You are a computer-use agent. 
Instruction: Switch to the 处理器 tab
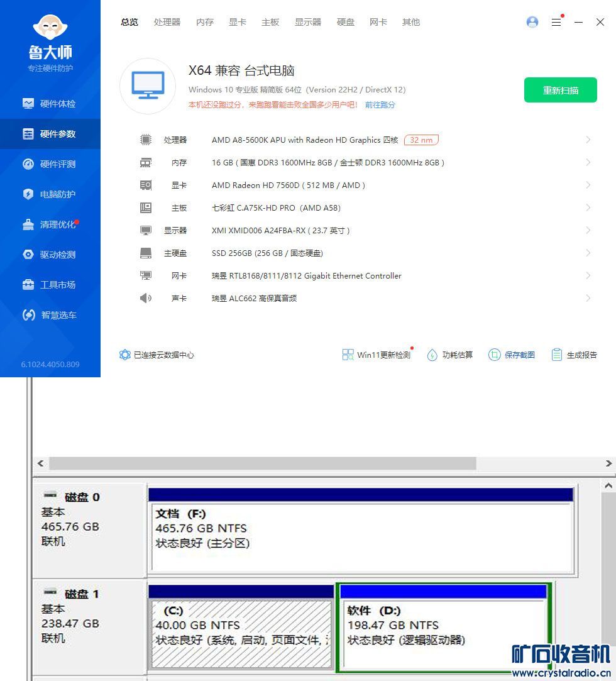tap(167, 22)
